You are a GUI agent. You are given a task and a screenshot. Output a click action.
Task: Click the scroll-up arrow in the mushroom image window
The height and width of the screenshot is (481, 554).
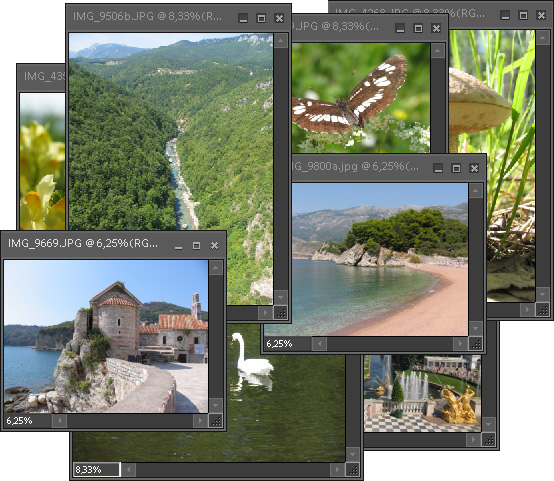click(543, 37)
